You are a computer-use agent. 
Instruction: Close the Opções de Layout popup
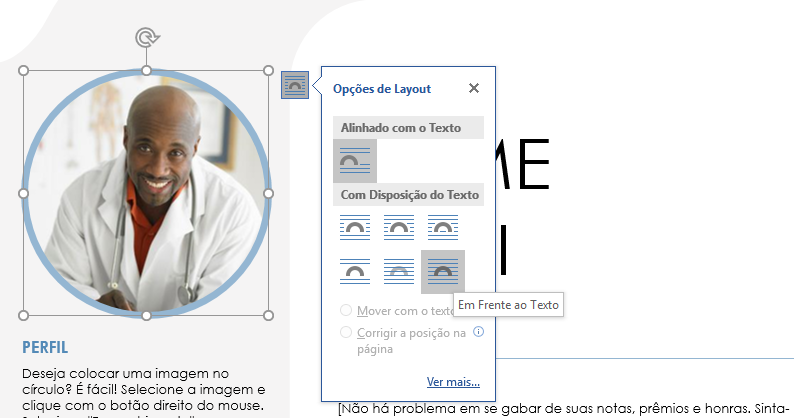474,88
